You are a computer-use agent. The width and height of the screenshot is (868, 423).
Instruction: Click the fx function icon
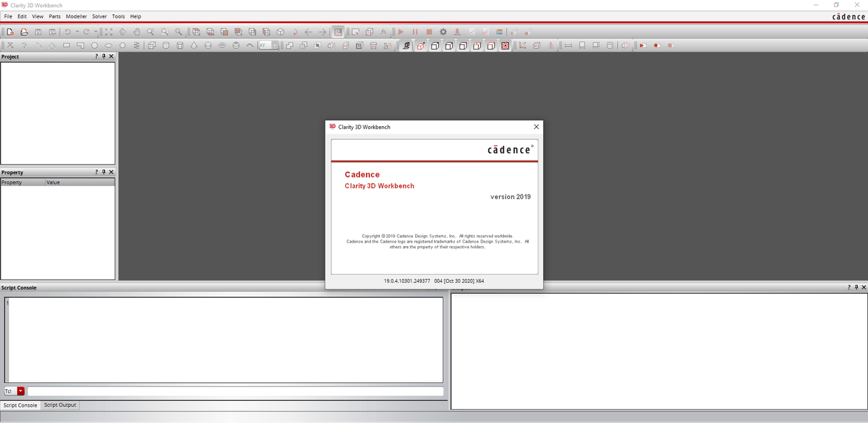click(384, 32)
